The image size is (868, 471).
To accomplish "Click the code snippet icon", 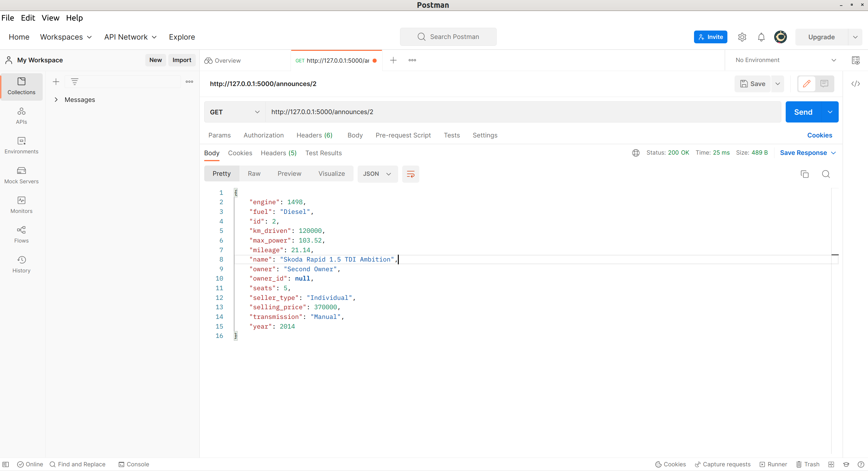I will 855,84.
